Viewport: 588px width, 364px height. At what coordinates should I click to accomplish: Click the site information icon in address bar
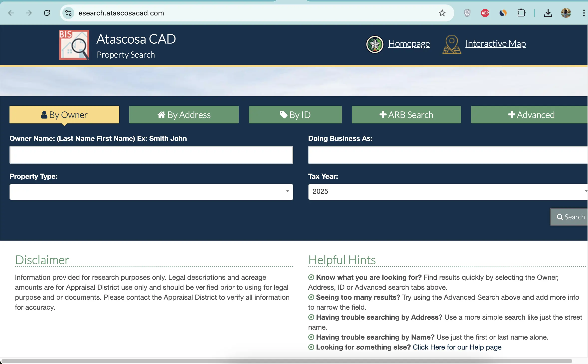[68, 13]
